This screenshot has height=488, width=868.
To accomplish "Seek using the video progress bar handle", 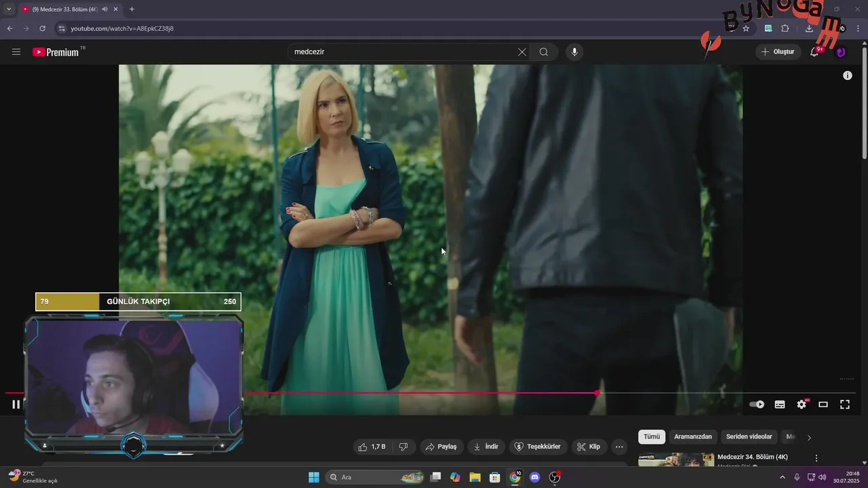I will 597,393.
